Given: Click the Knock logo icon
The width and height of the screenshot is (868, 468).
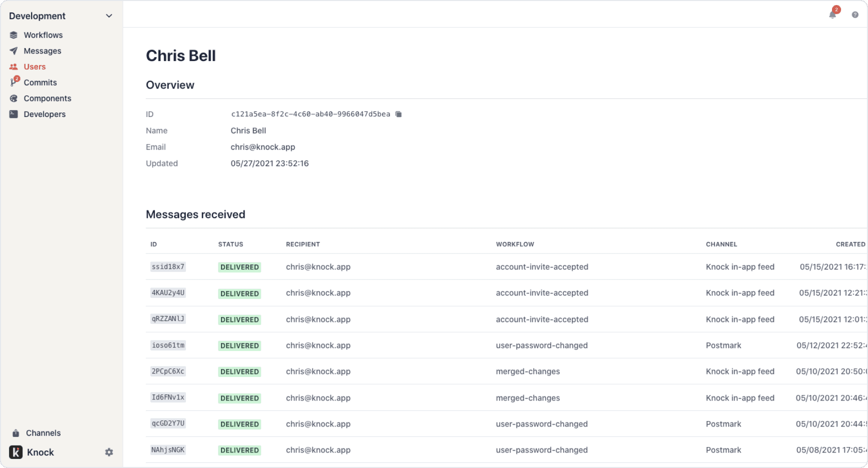Looking at the screenshot, I should 16,452.
